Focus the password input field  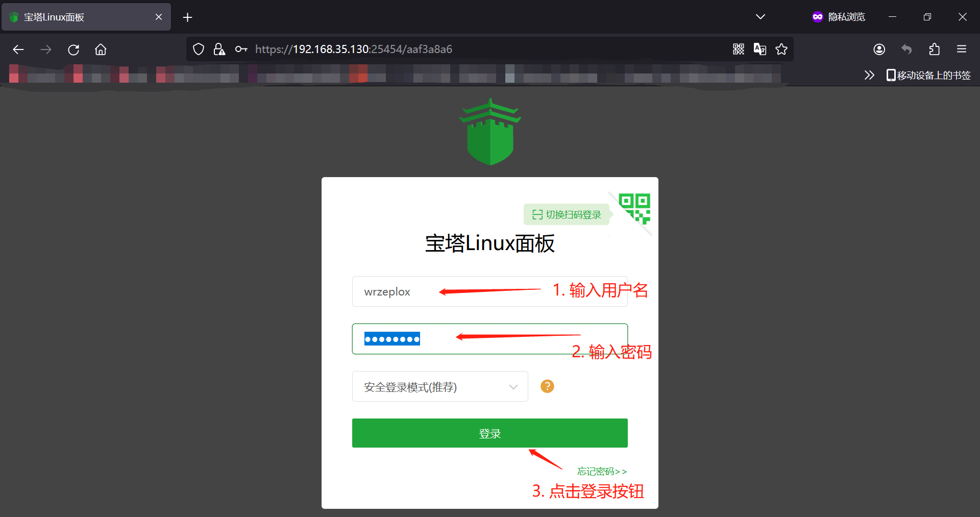pos(489,339)
